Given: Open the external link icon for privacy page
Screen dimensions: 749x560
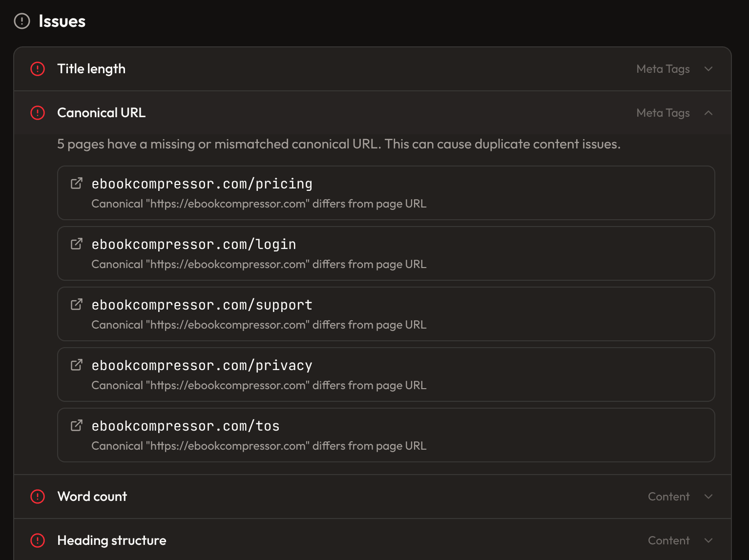Looking at the screenshot, I should pyautogui.click(x=76, y=364).
